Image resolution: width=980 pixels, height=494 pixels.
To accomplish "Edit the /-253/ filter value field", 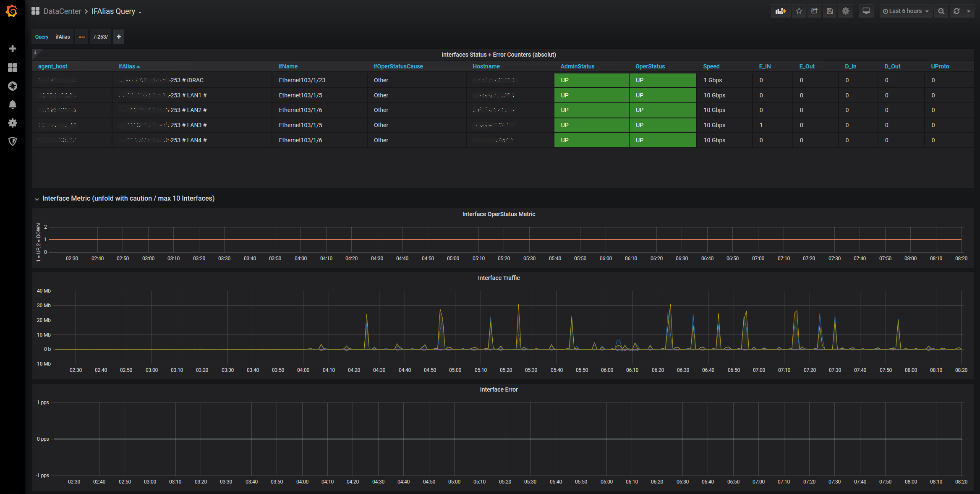I will click(x=101, y=37).
